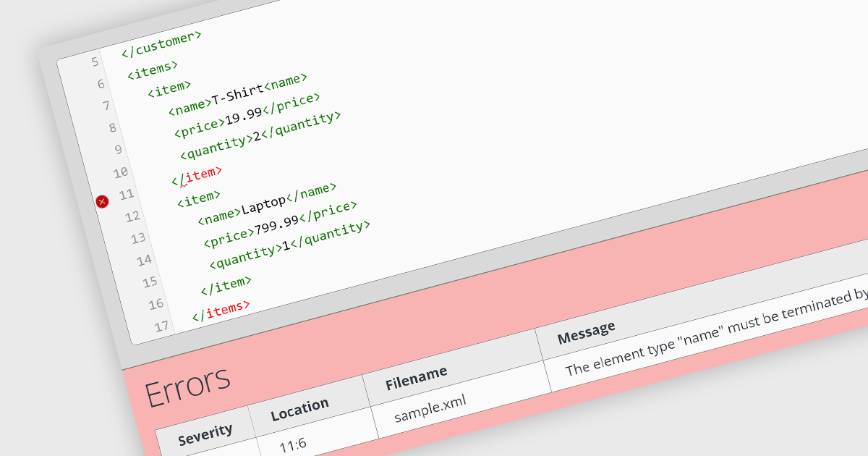868x456 pixels.
Task: Click line number 10 in gutter
Action: click(x=119, y=172)
